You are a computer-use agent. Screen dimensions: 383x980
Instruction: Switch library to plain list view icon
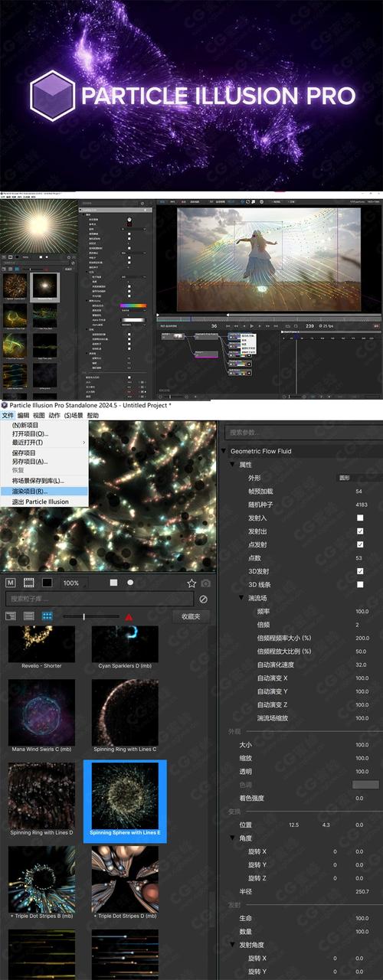pos(29,616)
